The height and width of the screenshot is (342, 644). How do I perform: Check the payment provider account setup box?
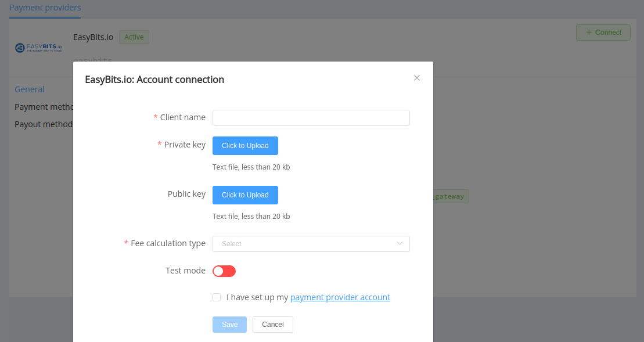pyautogui.click(x=217, y=297)
